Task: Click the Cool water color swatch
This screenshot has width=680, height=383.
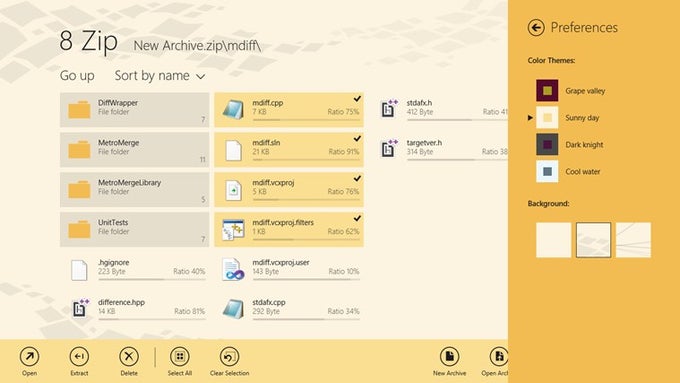Action: 547,171
